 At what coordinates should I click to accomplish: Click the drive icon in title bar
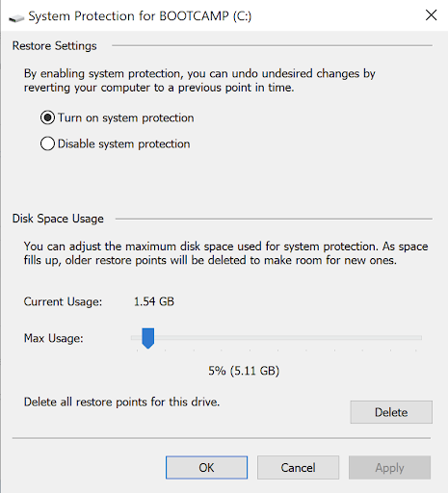16,18
